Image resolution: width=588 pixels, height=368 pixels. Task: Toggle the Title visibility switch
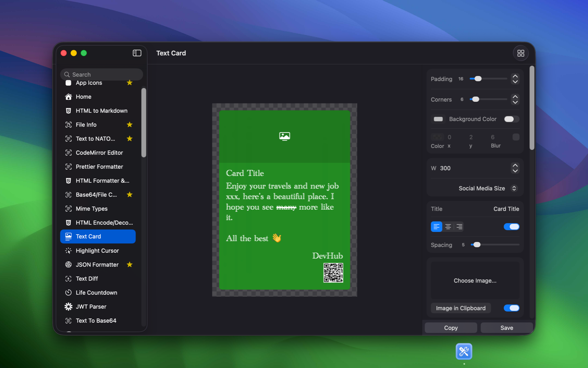(512, 227)
